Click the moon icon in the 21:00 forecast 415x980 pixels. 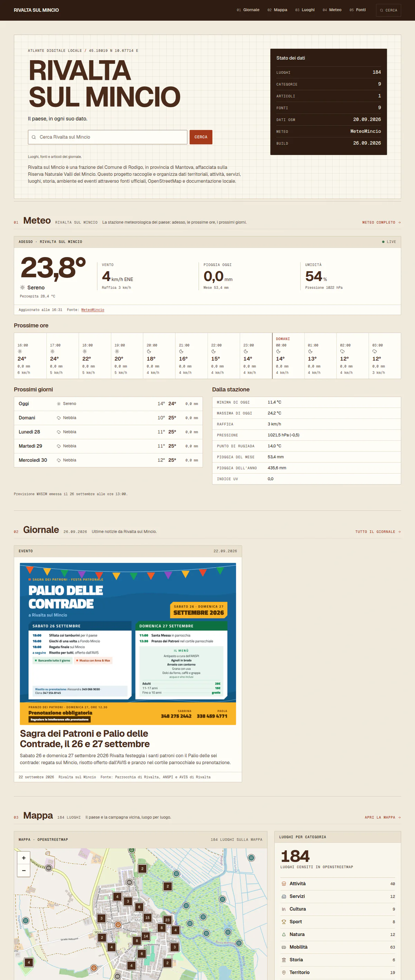[x=182, y=351]
